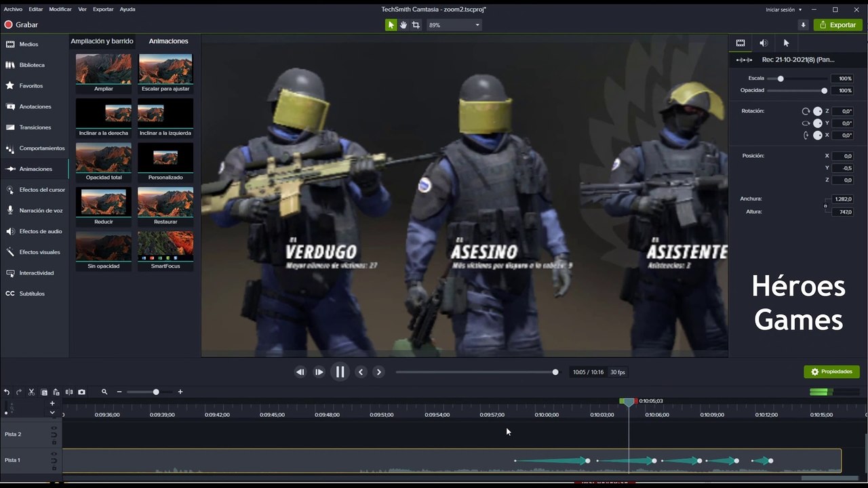Open the Editar menu
This screenshot has width=868, height=488.
tap(35, 9)
